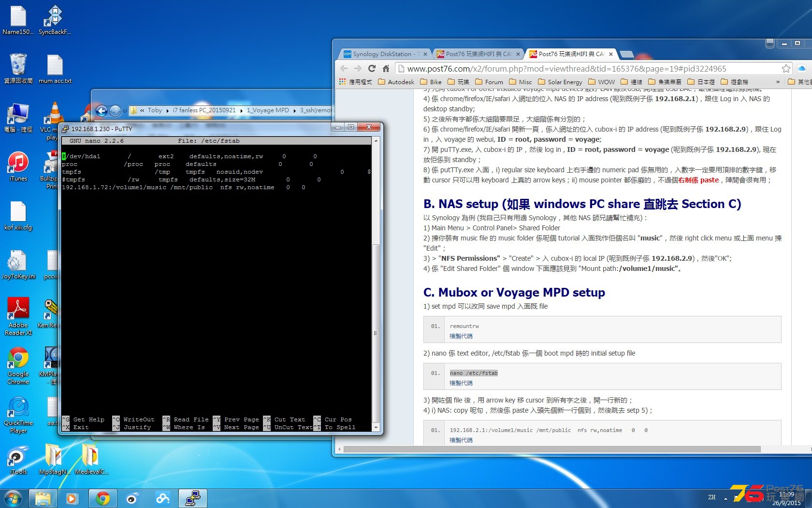The height and width of the screenshot is (508, 812).
Task: Click the nano scroll-up arrow
Action: tap(376, 140)
